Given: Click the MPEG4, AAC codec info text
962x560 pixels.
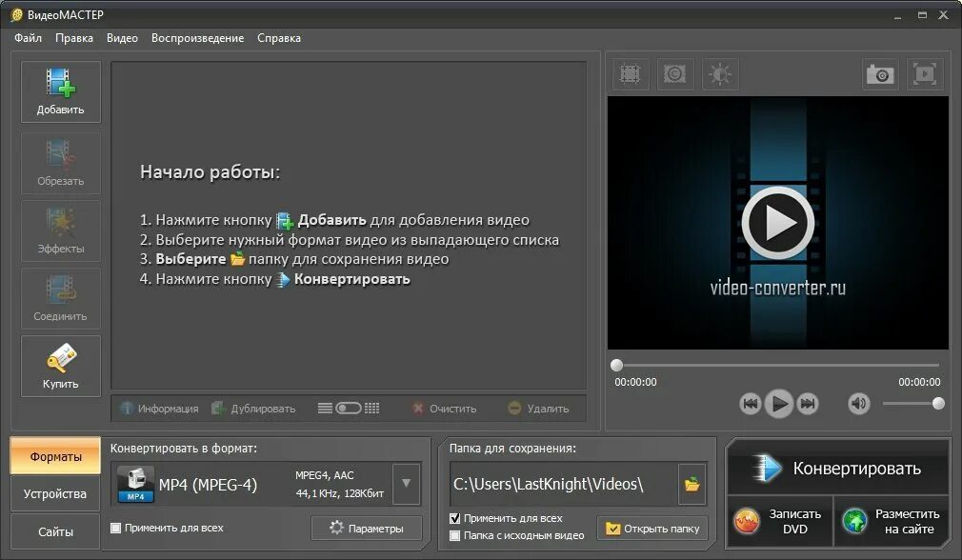Looking at the screenshot, I should [325, 475].
